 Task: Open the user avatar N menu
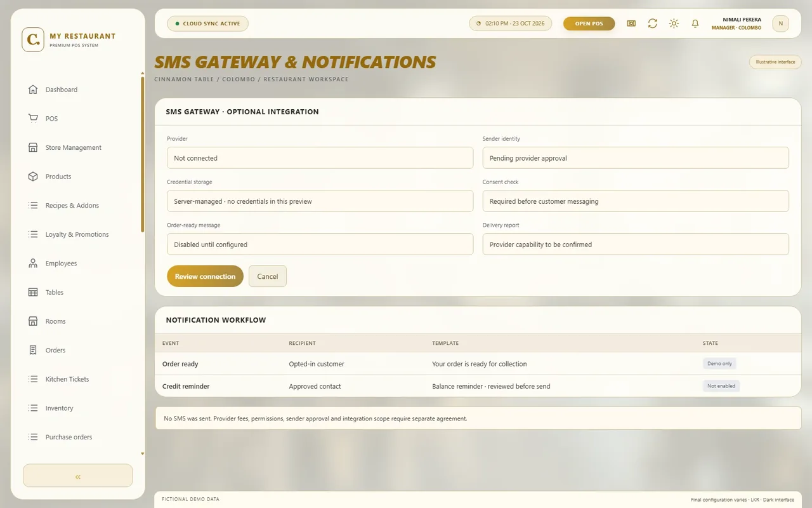point(780,23)
